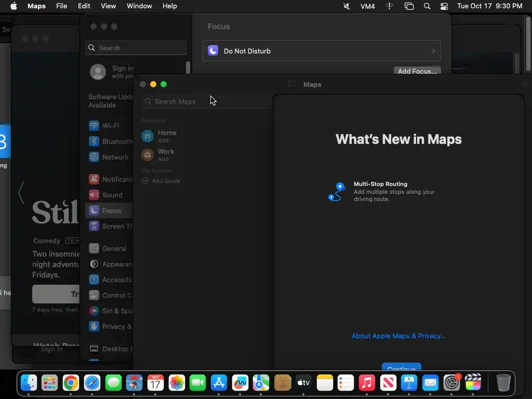
Task: Expand Do Not Disturb row chevron
Action: [x=433, y=51]
